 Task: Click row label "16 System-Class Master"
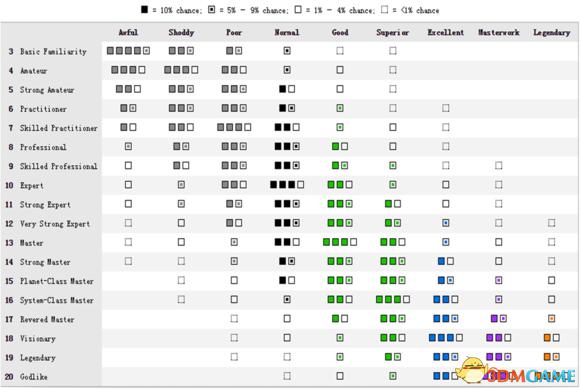pyautogui.click(x=49, y=300)
